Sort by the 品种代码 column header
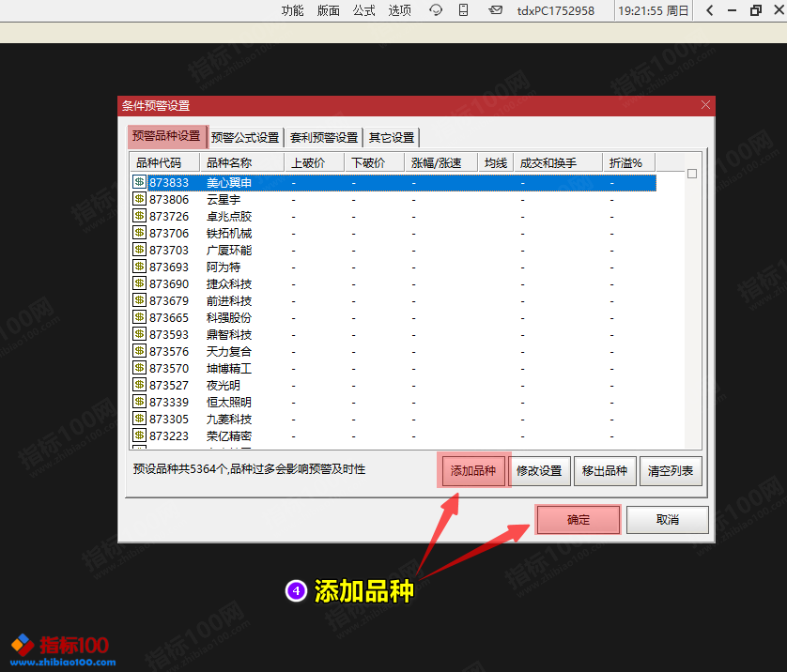 click(x=165, y=162)
